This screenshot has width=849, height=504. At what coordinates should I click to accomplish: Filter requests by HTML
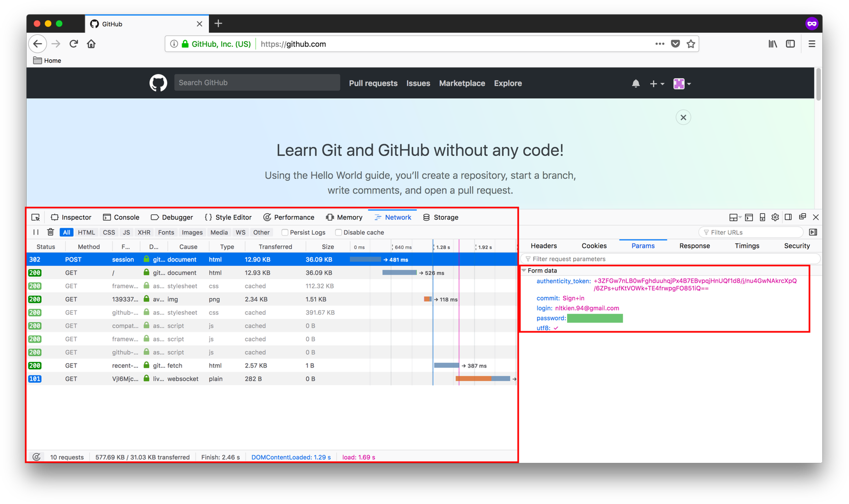click(x=86, y=232)
